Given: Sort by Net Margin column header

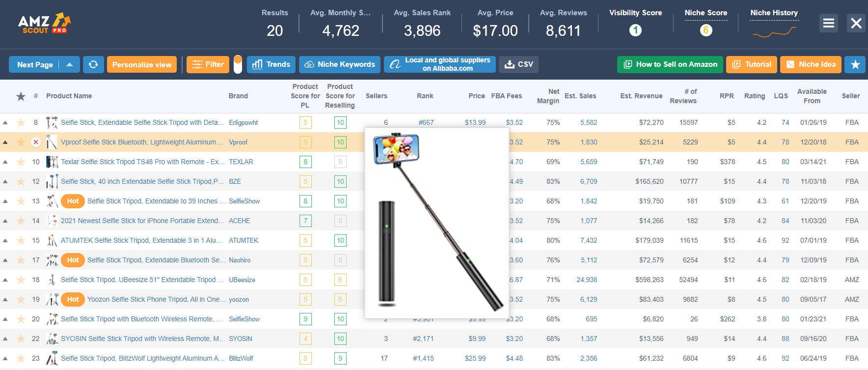Looking at the screenshot, I should click(548, 96).
